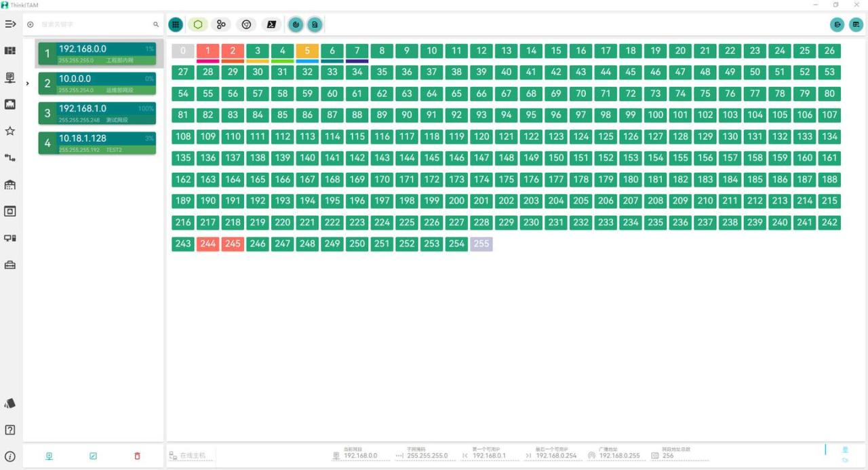Image resolution: width=868 pixels, height=470 pixels.
Task: Click the star favorites icon in sidebar
Action: point(10,131)
